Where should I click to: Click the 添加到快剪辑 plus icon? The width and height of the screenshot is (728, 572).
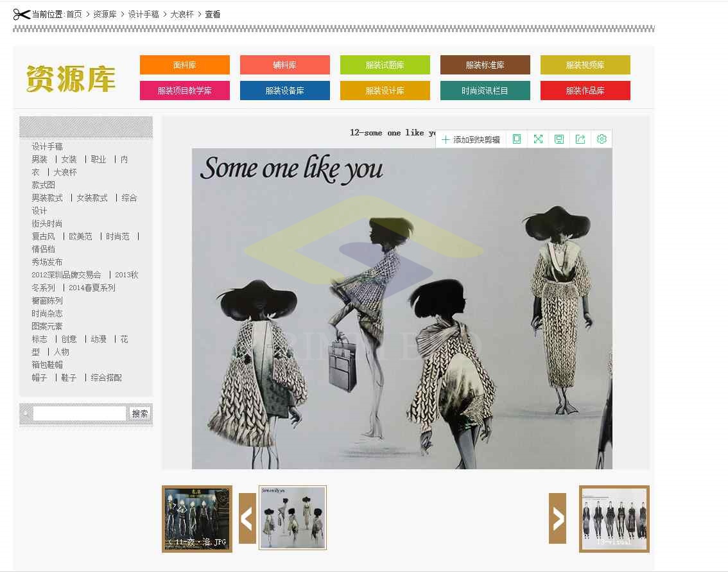[x=446, y=139]
